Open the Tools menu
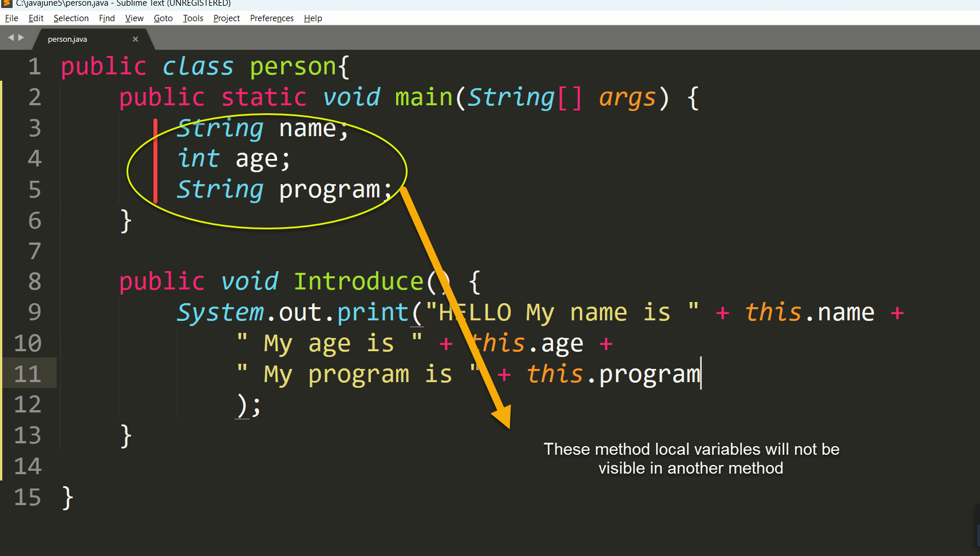 pyautogui.click(x=193, y=18)
